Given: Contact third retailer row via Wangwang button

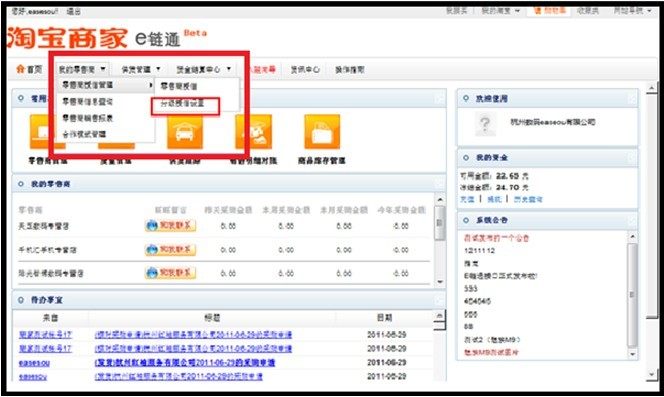Looking at the screenshot, I should (170, 272).
